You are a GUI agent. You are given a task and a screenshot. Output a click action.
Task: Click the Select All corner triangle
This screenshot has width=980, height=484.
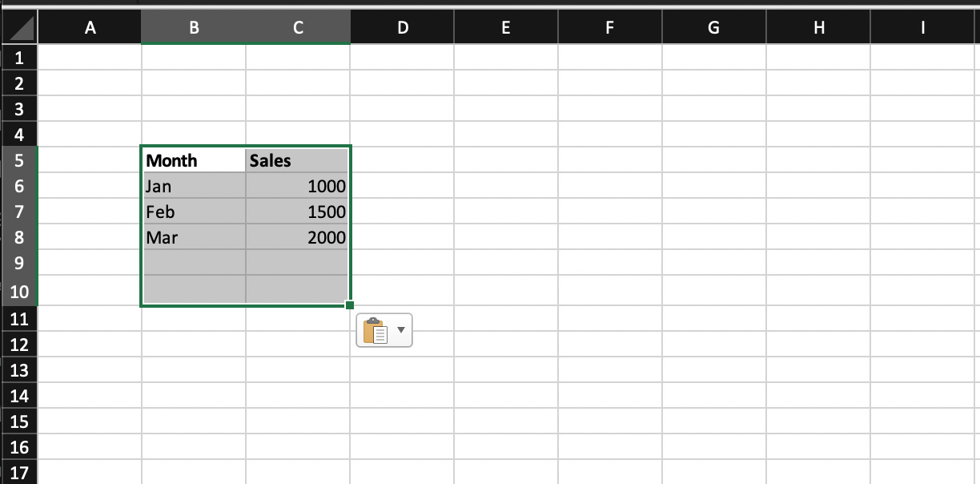(20, 26)
